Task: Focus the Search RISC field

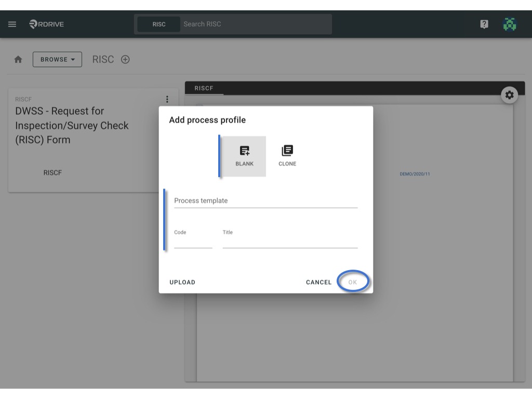Action: (257, 24)
